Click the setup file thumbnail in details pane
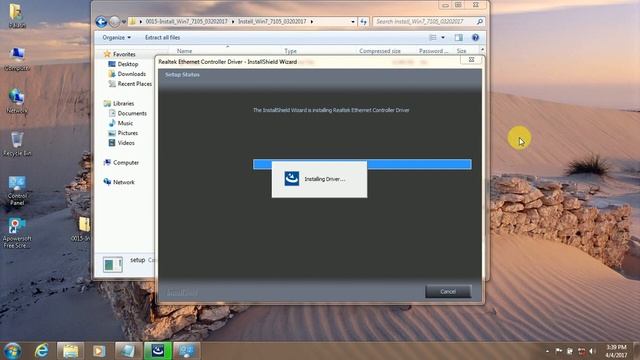Screen dimensions: 640x360 tap(113, 264)
